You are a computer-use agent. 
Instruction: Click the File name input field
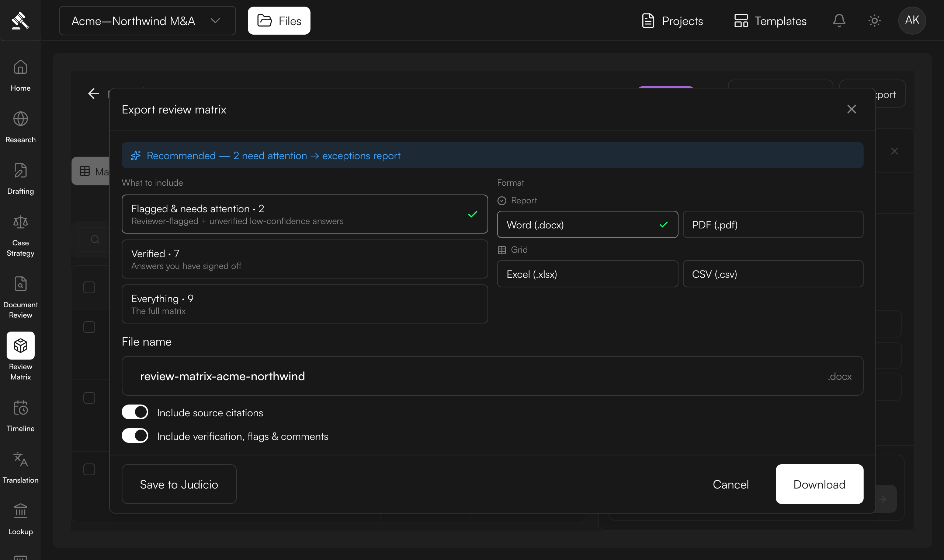(x=492, y=376)
